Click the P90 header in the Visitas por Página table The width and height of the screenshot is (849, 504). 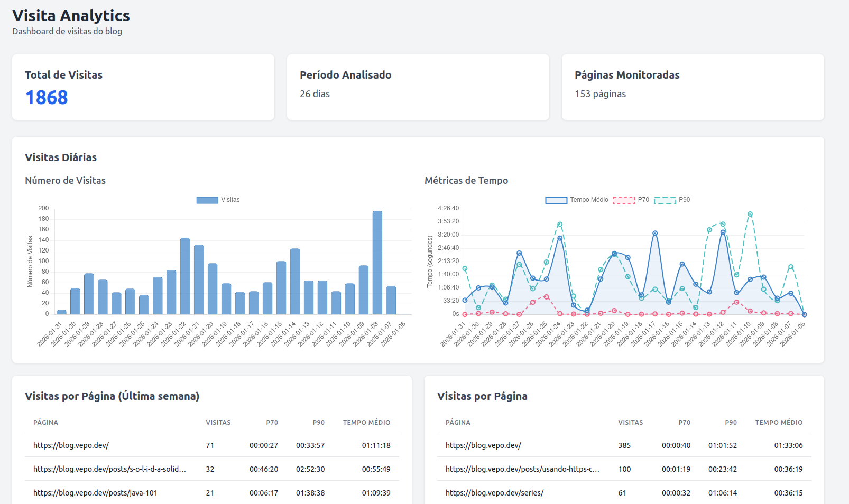(x=731, y=423)
